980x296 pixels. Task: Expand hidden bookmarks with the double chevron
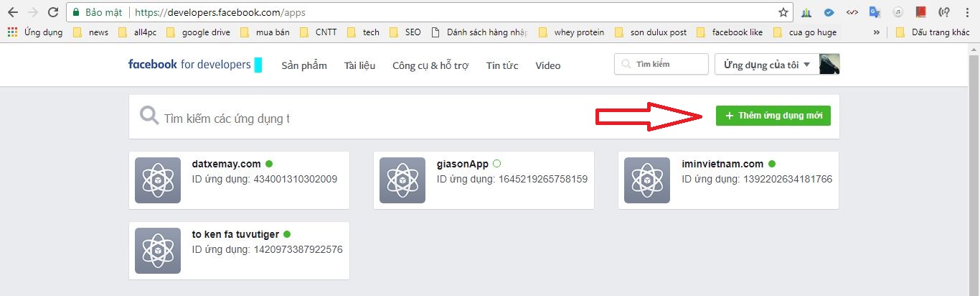pyautogui.click(x=876, y=32)
